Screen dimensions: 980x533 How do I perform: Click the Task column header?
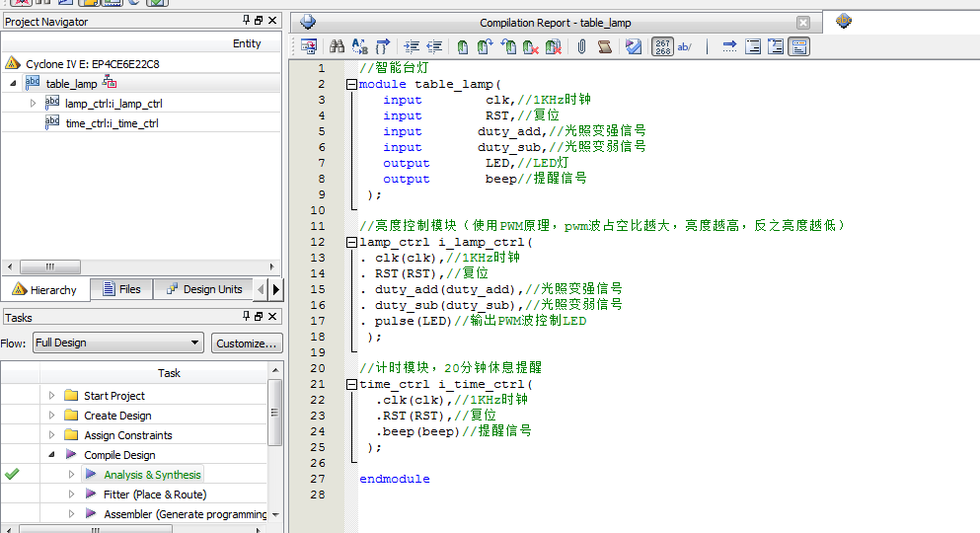click(x=169, y=373)
